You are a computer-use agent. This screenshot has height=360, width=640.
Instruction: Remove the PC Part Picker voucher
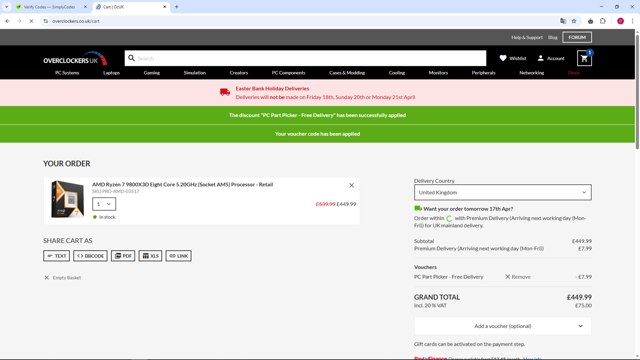click(x=518, y=277)
